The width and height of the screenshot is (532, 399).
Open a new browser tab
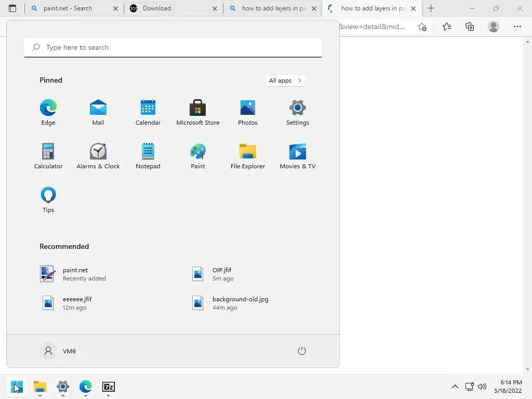(431, 8)
